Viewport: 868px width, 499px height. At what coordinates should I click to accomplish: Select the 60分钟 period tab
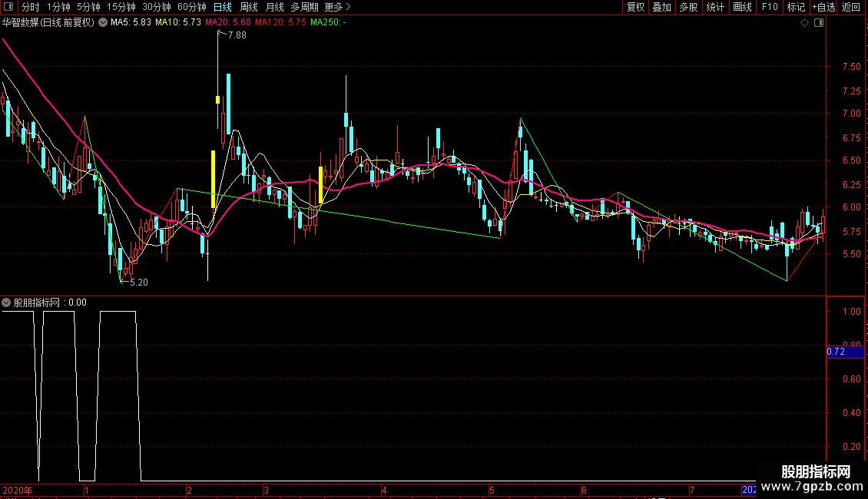tap(192, 7)
